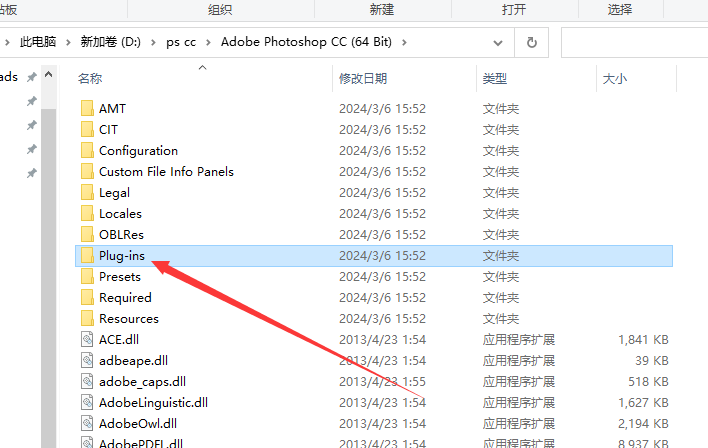Screen dimensions: 708x448
Task: Expand the chevron after 此电脑 in the path
Action: pos(68,42)
